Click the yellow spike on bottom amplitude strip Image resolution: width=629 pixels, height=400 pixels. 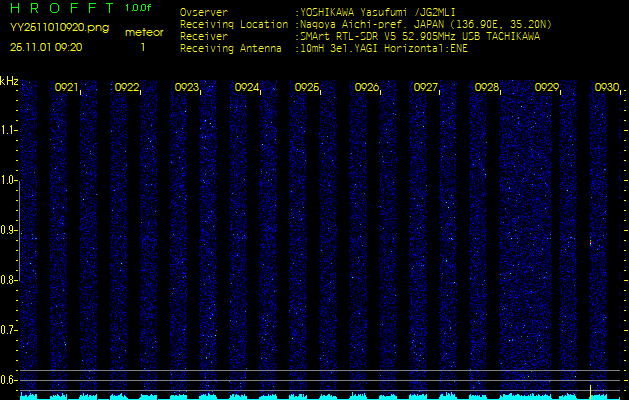(591, 390)
